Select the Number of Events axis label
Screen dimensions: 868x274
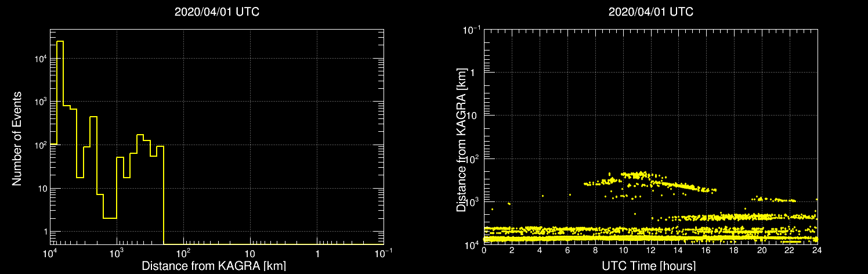pyautogui.click(x=17, y=138)
